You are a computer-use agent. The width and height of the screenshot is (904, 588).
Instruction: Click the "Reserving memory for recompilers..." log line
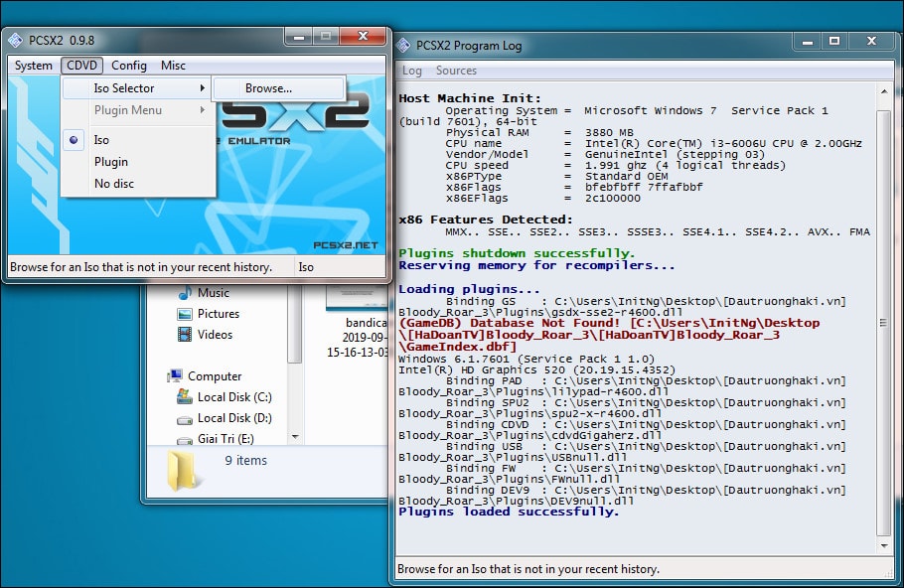click(x=536, y=265)
